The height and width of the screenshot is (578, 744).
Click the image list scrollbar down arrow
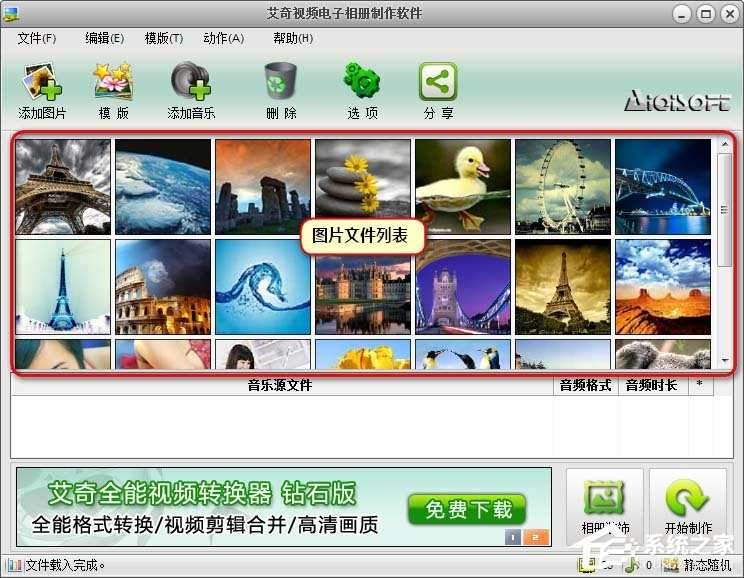pos(725,360)
